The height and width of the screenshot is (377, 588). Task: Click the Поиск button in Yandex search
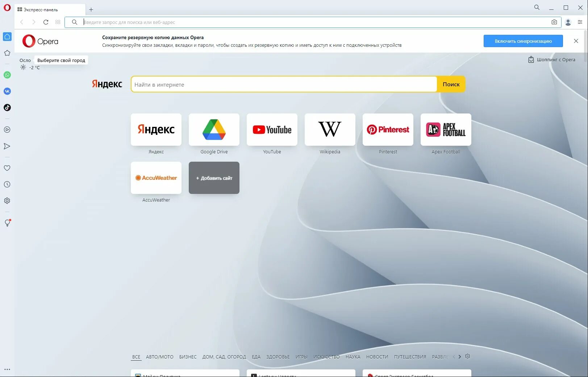(451, 84)
